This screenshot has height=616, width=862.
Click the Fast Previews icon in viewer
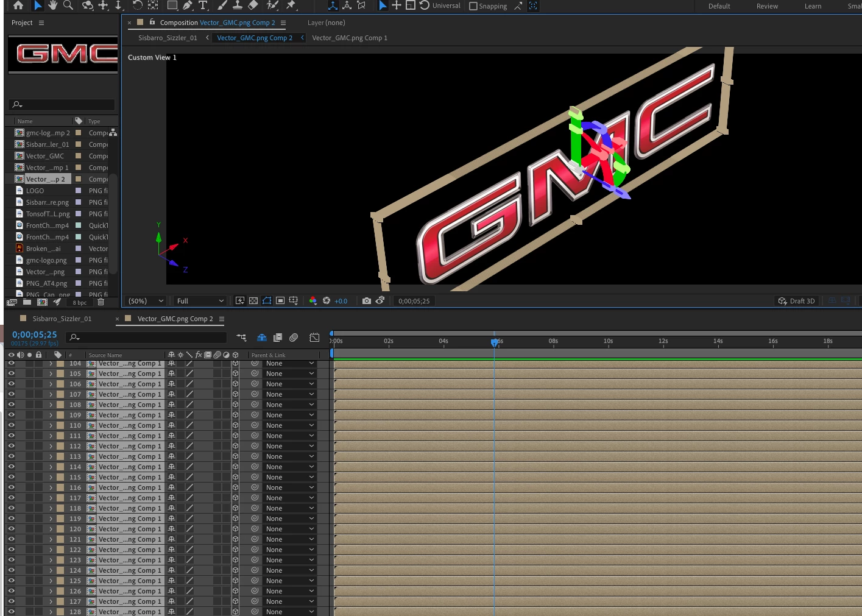(240, 301)
